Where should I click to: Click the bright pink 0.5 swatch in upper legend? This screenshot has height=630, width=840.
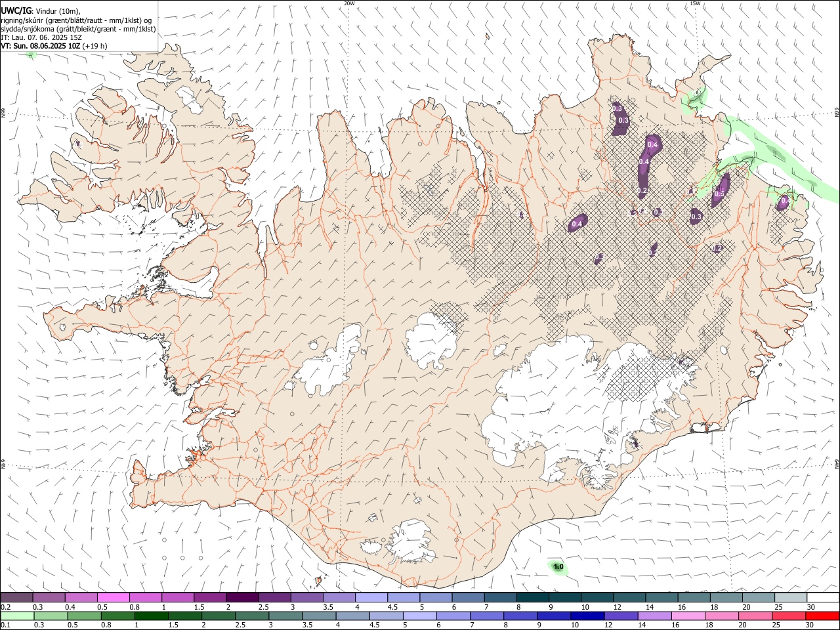pyautogui.click(x=113, y=597)
